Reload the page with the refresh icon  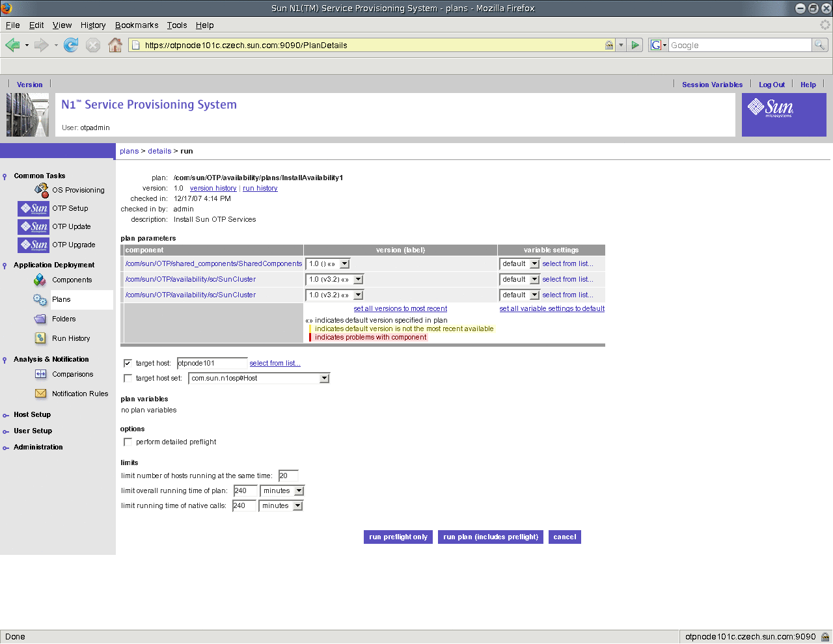[x=71, y=45]
